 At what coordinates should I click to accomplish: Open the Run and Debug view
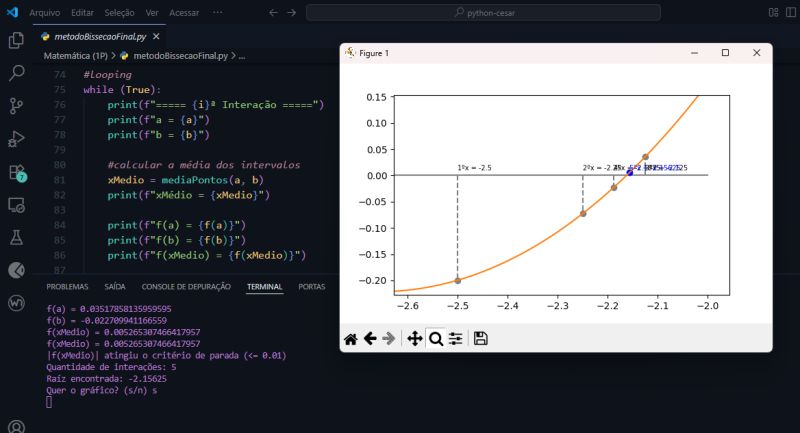tap(16, 139)
